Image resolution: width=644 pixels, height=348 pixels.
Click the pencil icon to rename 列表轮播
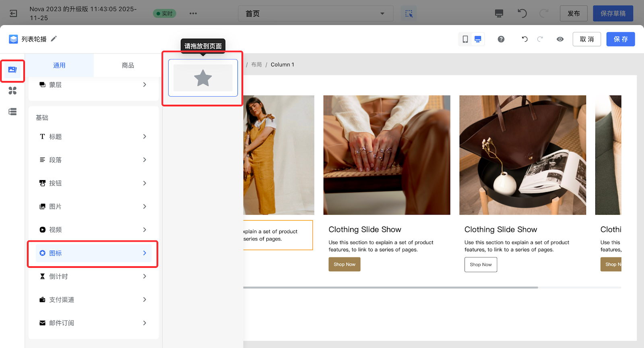pos(54,39)
